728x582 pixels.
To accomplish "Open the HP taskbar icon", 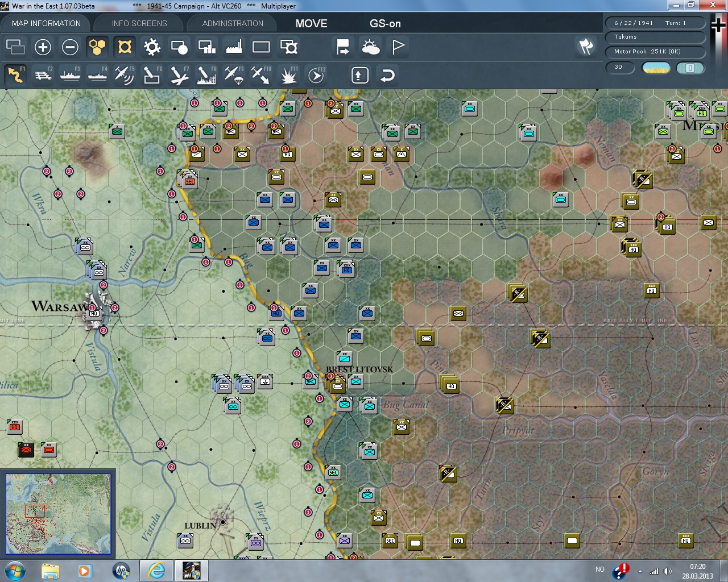I will click(x=121, y=571).
